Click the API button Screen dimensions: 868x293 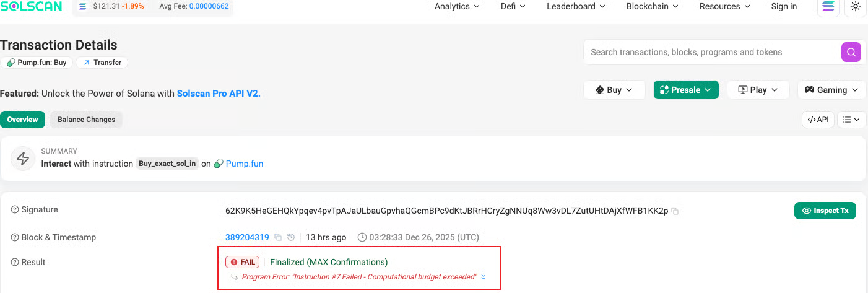coord(818,120)
